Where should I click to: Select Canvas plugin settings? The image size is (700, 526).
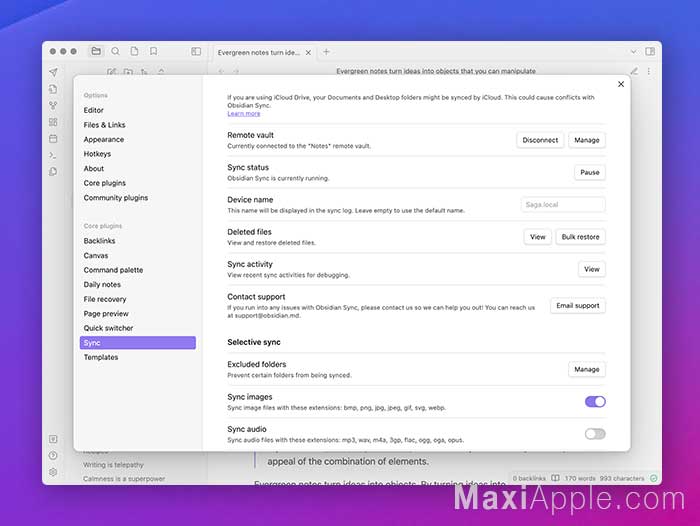[138, 255]
